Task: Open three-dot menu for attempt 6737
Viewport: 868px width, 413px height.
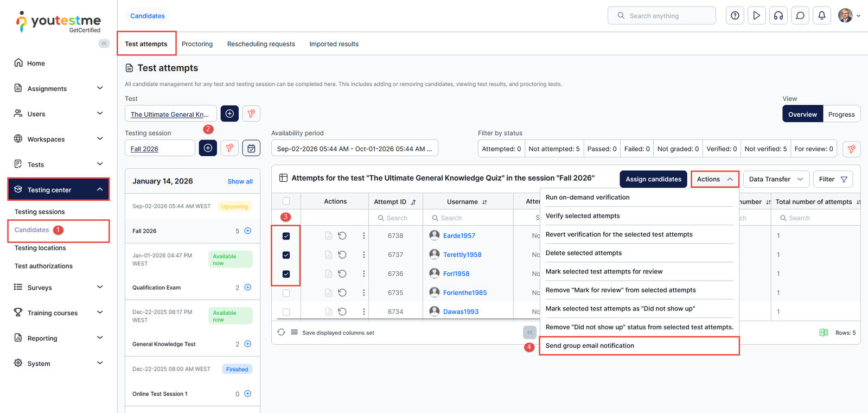Action: tap(363, 255)
